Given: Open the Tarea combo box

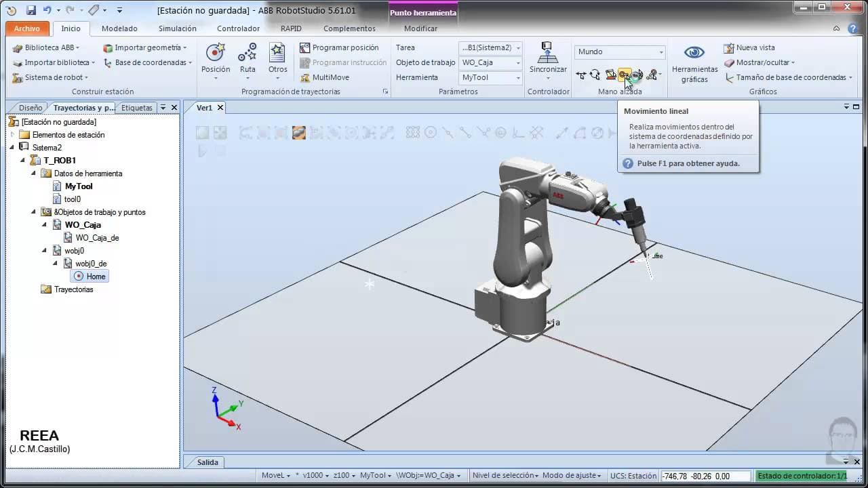Looking at the screenshot, I should coord(491,48).
